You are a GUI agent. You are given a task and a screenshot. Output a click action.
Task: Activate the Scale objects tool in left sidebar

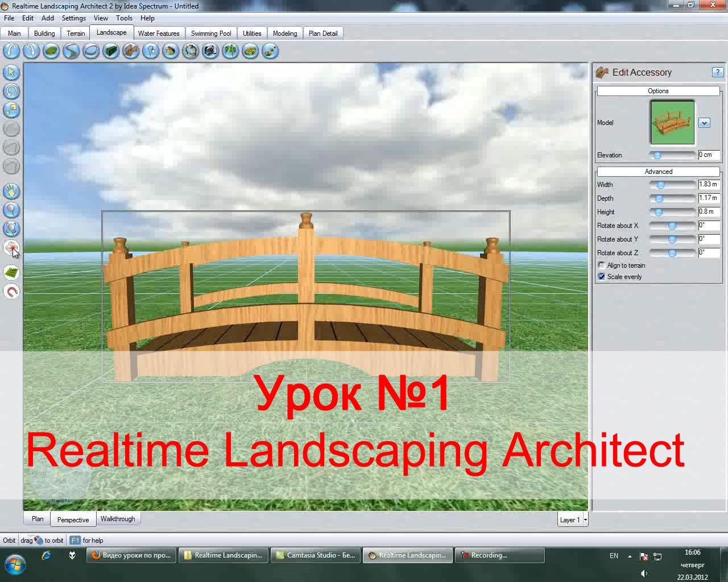(x=11, y=110)
